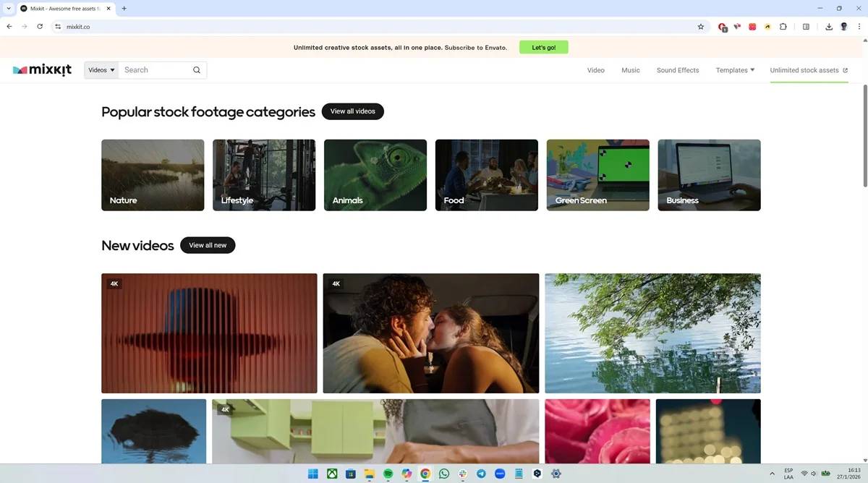Image resolution: width=868 pixels, height=483 pixels.
Task: Open the Green Screen category card
Action: point(598,175)
